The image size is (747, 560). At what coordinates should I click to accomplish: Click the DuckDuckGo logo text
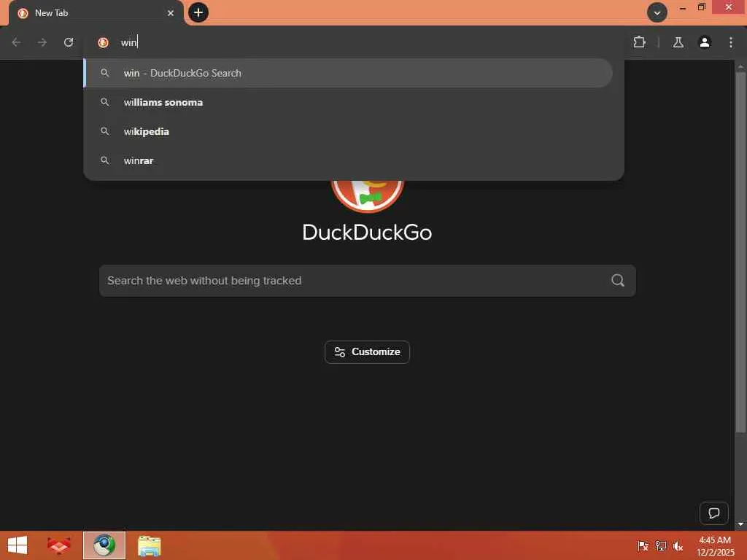click(x=368, y=233)
